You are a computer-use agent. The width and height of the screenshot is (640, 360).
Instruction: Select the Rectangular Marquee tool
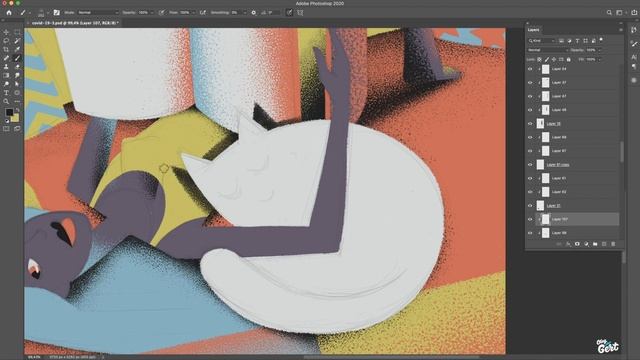click(x=17, y=32)
